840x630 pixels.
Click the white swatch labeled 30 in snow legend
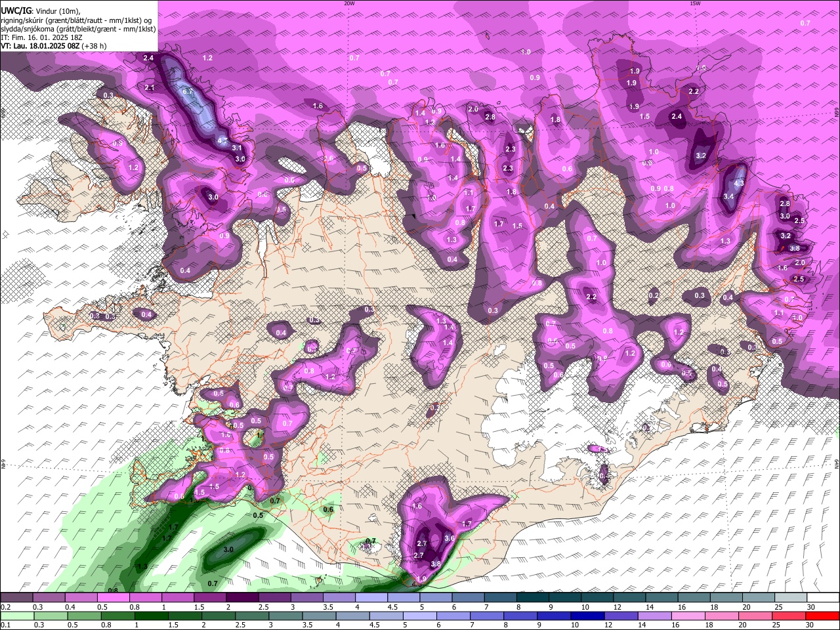[x=822, y=597]
